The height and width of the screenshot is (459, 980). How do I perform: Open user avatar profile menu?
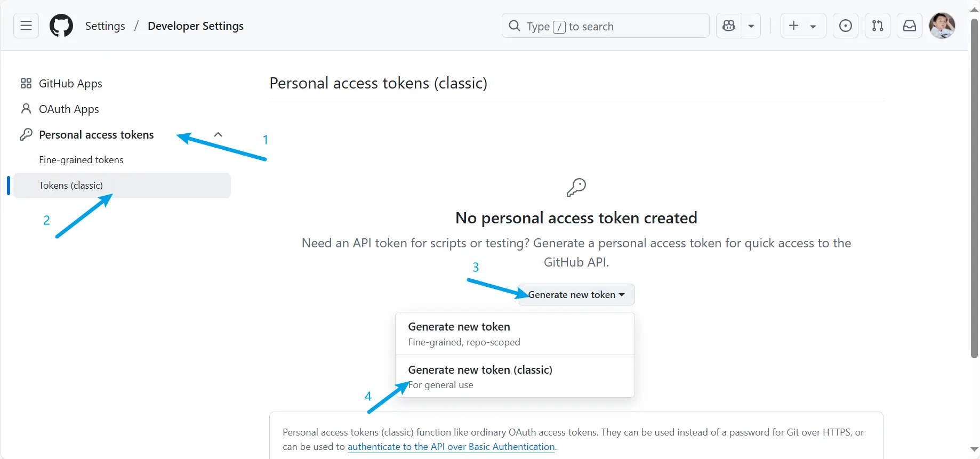tap(942, 26)
